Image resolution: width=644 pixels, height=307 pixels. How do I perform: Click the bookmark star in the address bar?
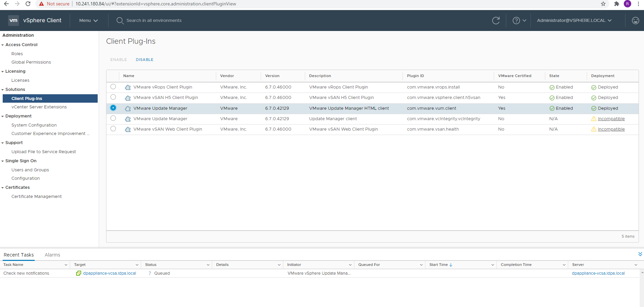(x=603, y=4)
